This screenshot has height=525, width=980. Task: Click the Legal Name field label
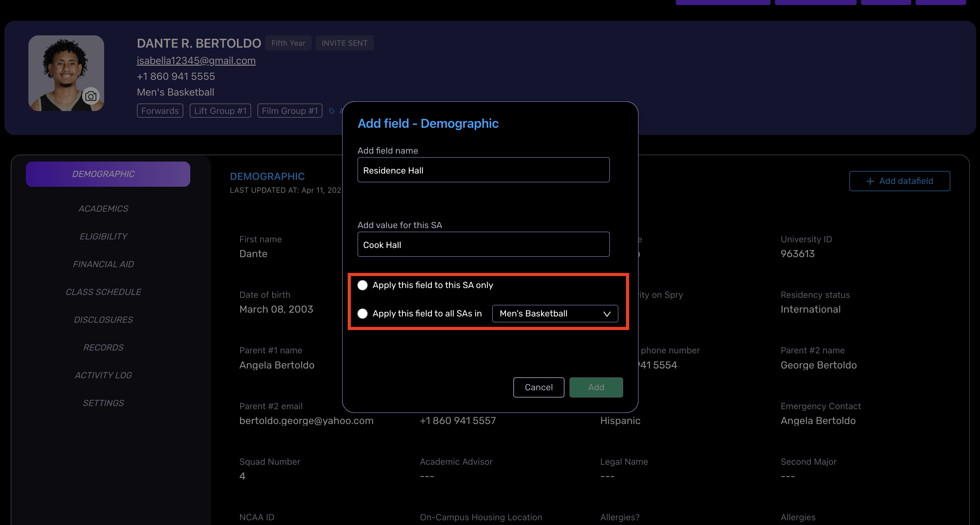tap(624, 462)
